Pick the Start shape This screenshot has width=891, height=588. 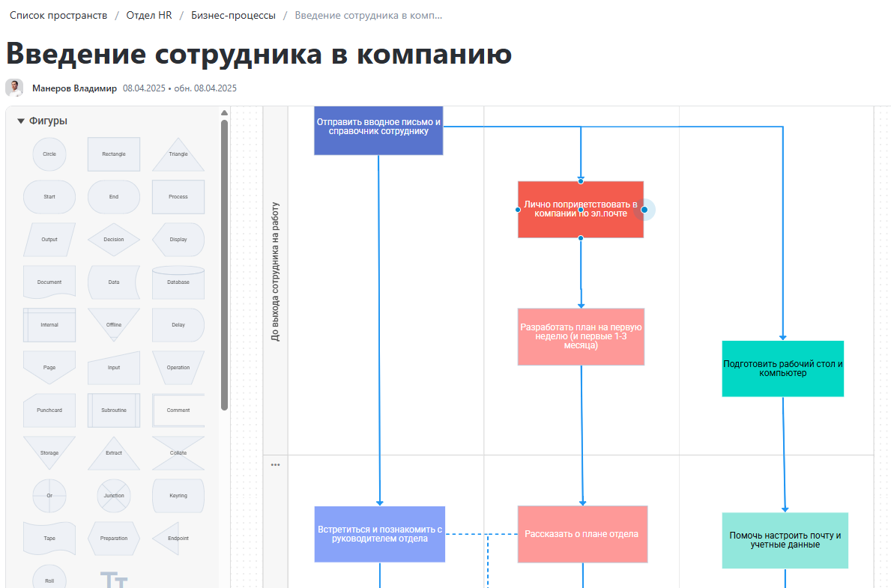point(49,196)
